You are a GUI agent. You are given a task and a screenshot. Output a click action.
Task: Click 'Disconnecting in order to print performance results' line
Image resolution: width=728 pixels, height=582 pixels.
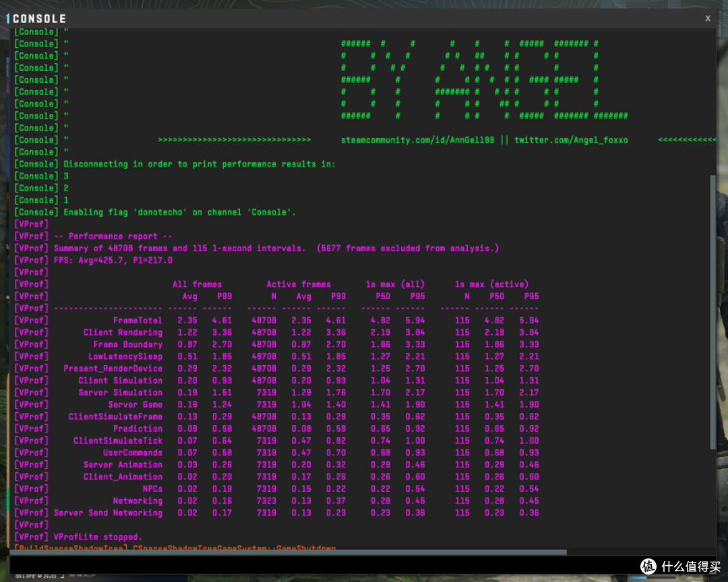pyautogui.click(x=175, y=164)
